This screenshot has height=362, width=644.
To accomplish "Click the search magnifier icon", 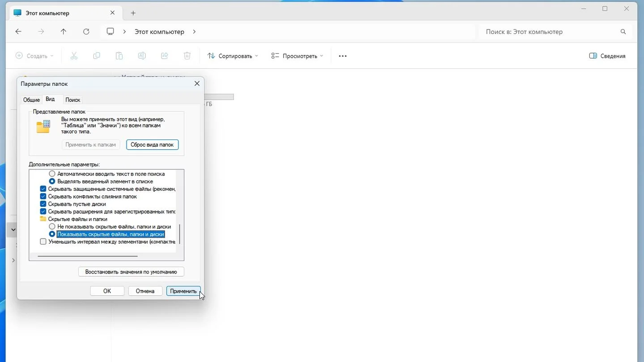I will tap(623, 32).
